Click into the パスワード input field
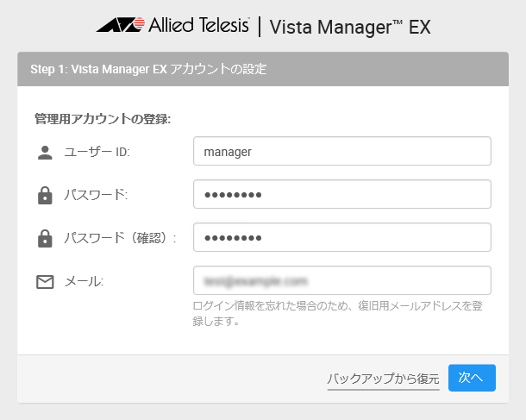 pyautogui.click(x=342, y=194)
